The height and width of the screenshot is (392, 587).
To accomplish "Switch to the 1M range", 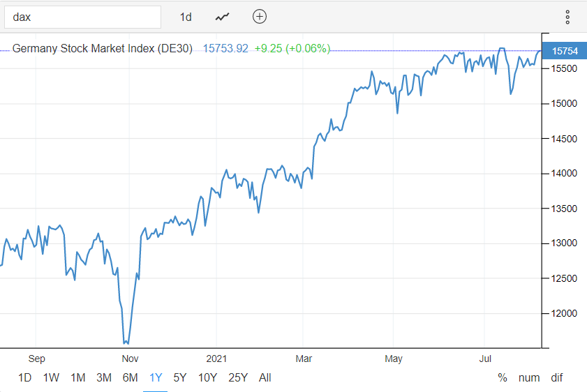I will (77, 378).
